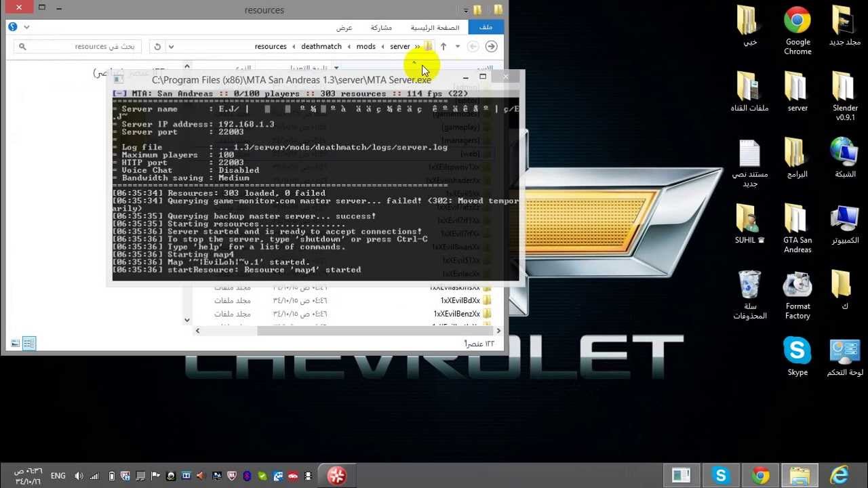Viewport: 868px width, 488px height.
Task: Click the Bluetooth tray icon
Action: point(247,476)
